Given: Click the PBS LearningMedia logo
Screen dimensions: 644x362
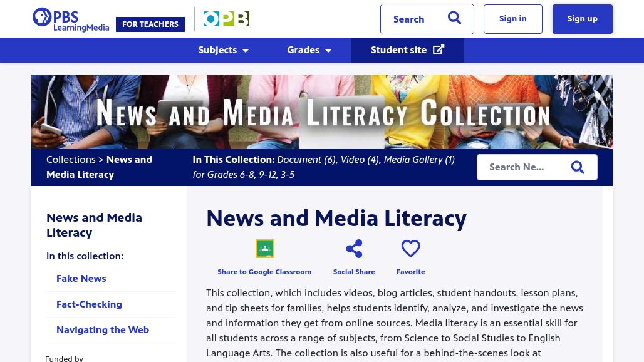Looking at the screenshot, I should 70,19.
